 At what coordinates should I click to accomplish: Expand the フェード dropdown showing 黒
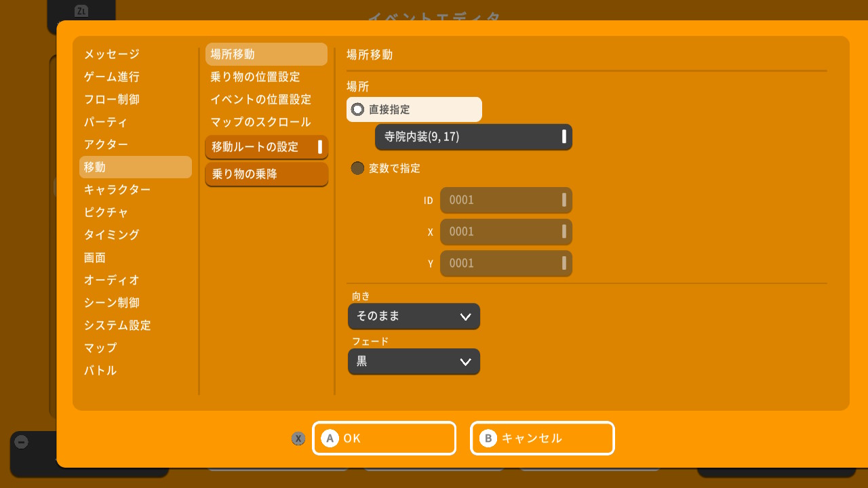(414, 361)
